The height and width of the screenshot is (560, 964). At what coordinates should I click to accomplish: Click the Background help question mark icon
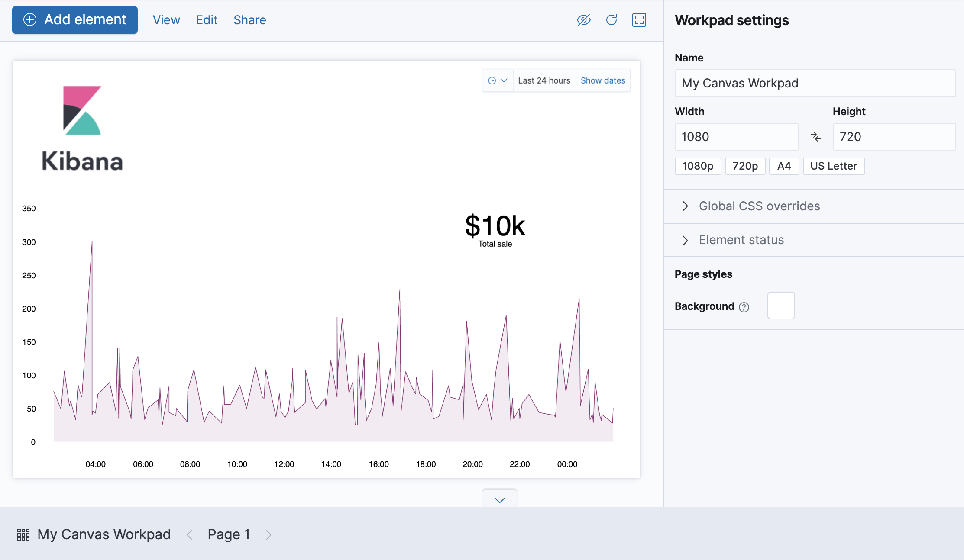click(x=744, y=307)
